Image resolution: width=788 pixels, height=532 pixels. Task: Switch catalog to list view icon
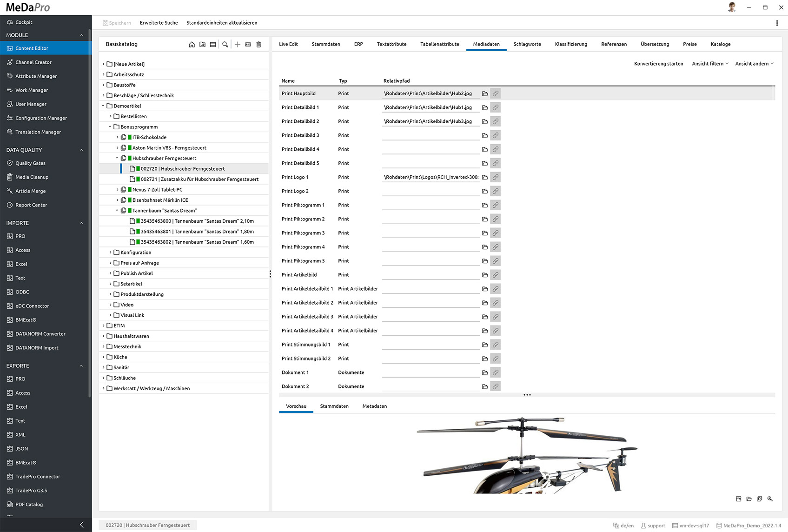(213, 44)
